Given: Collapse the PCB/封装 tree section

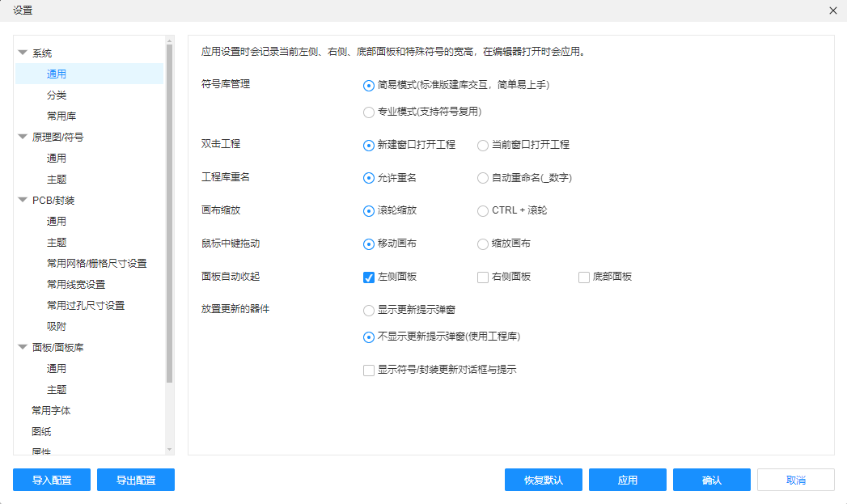Looking at the screenshot, I should tap(23, 200).
